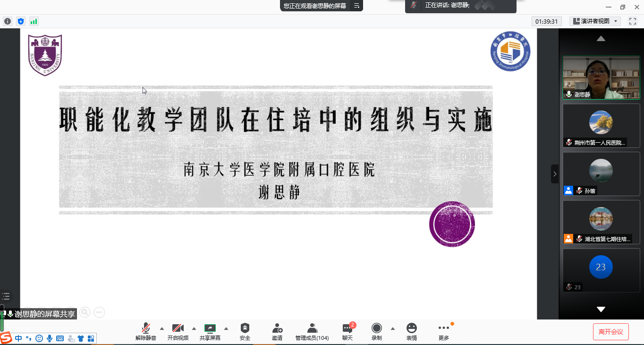This screenshot has width=644, height=345.
Task: Click the 谢思静的屏幕共享 label
Action: pyautogui.click(x=45, y=314)
